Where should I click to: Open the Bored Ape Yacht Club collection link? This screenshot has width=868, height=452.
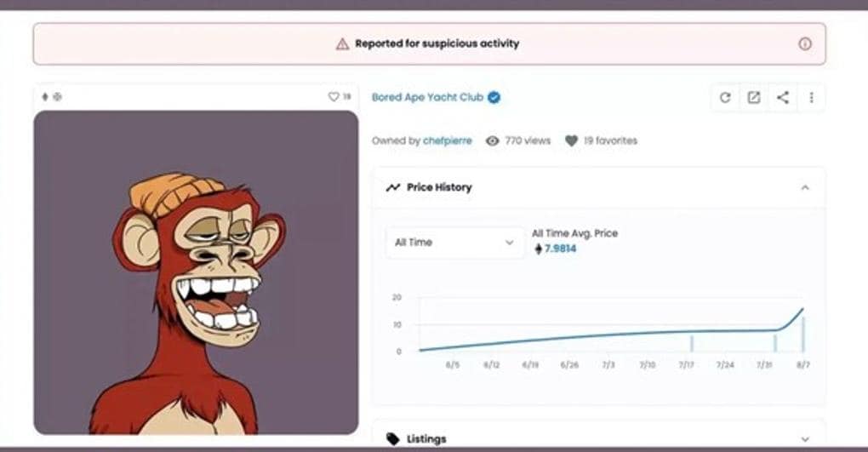click(x=427, y=98)
